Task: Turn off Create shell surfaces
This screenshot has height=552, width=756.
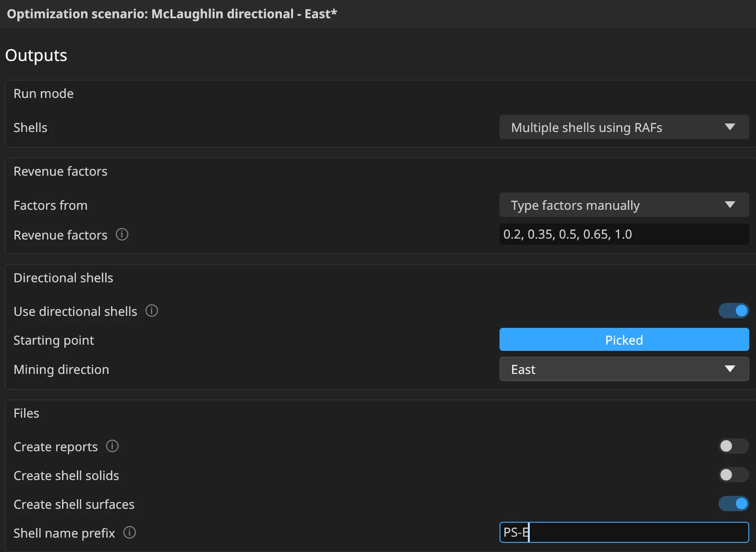Action: [733, 504]
